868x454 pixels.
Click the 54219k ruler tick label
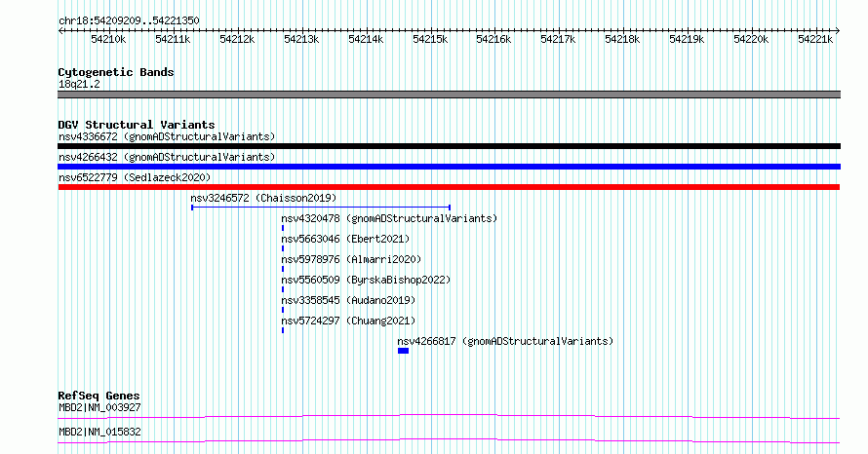pyautogui.click(x=687, y=39)
